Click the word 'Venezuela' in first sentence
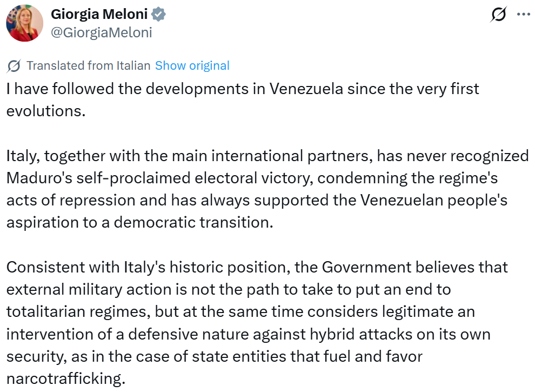Screen dimensions: 535x392 [x=306, y=89]
